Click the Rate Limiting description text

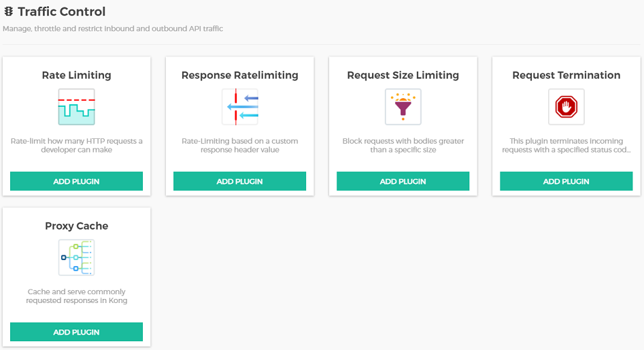(76, 145)
